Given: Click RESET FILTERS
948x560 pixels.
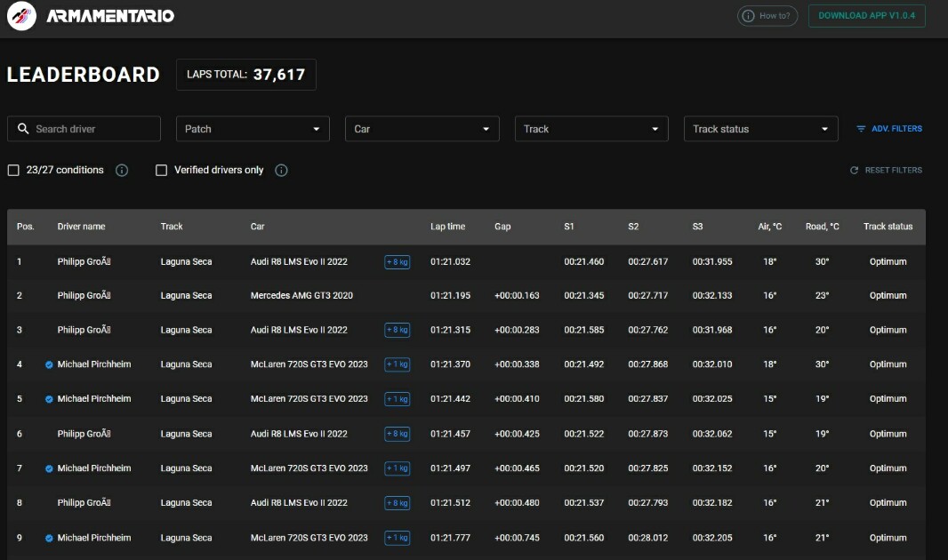Looking at the screenshot, I should (x=886, y=171).
